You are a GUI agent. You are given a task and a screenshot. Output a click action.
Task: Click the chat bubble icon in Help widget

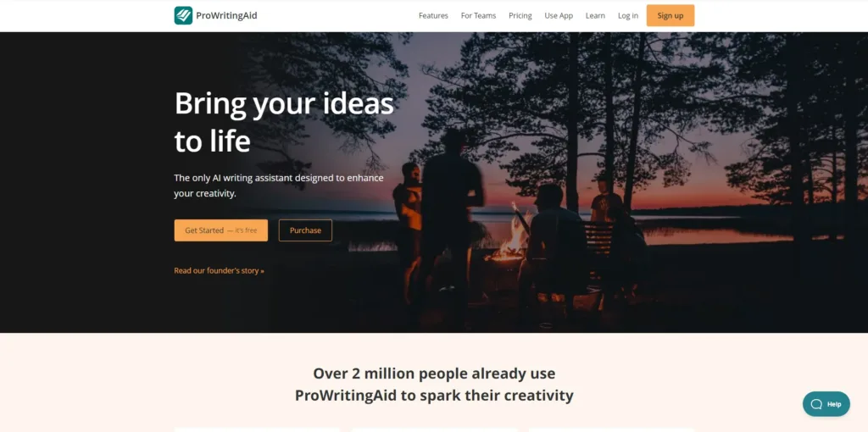pos(816,404)
